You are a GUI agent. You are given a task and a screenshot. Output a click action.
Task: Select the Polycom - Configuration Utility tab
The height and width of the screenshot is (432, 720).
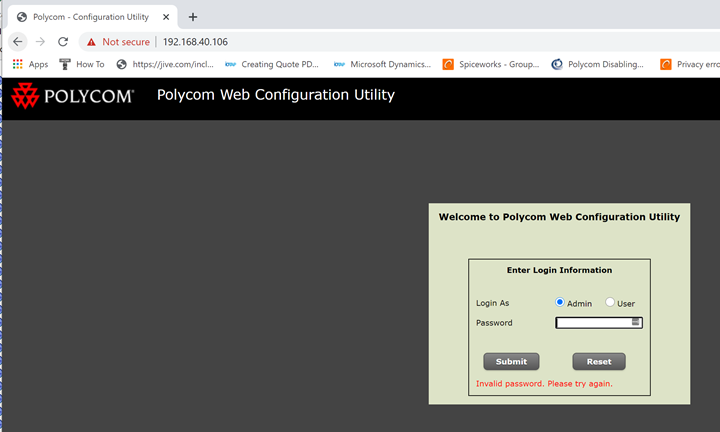(x=92, y=17)
